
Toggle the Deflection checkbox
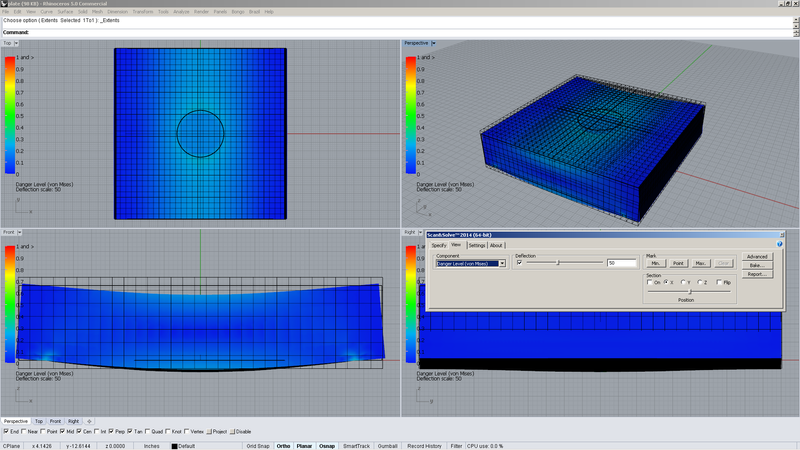[x=519, y=263]
